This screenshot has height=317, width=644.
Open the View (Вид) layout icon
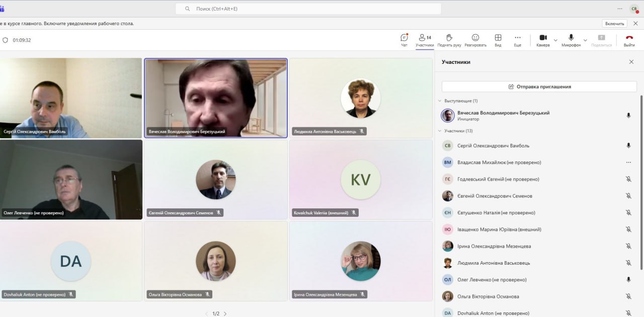(498, 38)
